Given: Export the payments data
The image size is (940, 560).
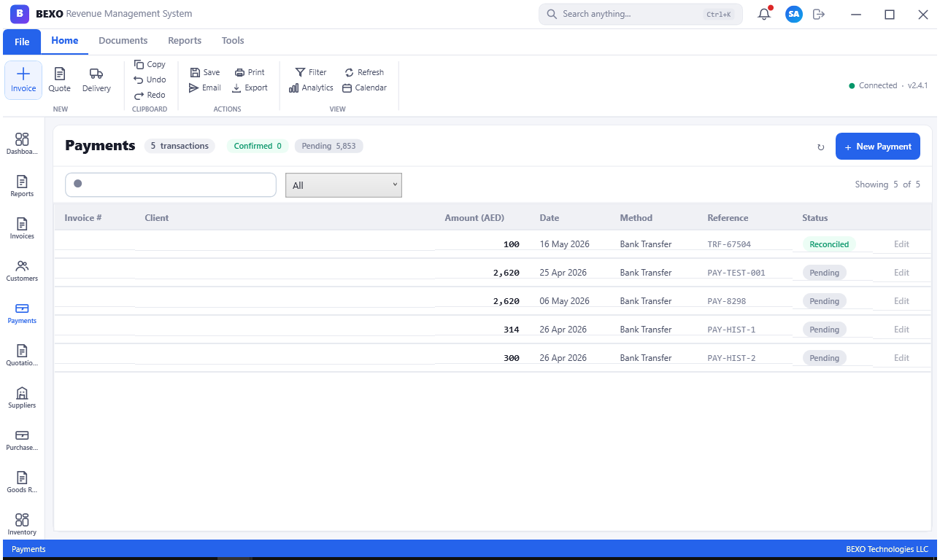Looking at the screenshot, I should (250, 87).
